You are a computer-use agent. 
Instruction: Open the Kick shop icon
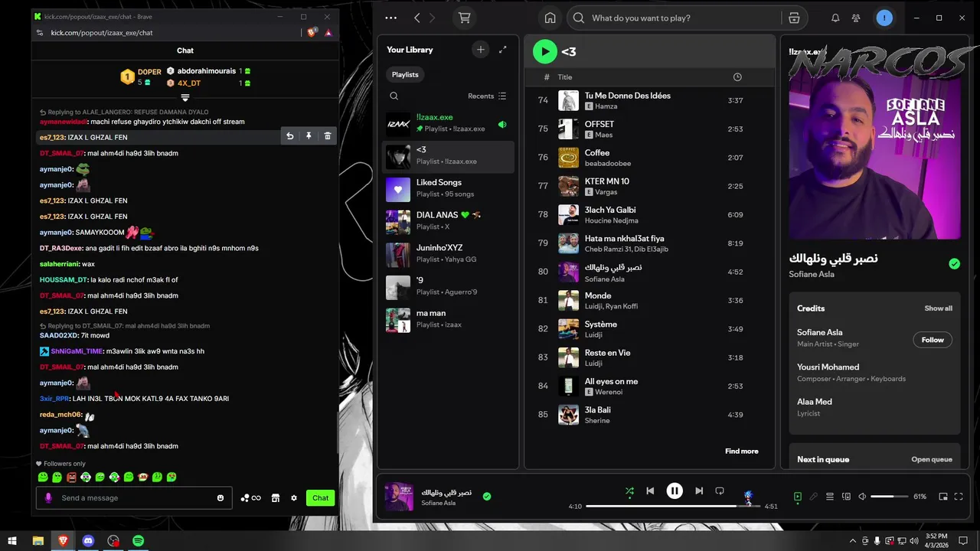point(276,498)
